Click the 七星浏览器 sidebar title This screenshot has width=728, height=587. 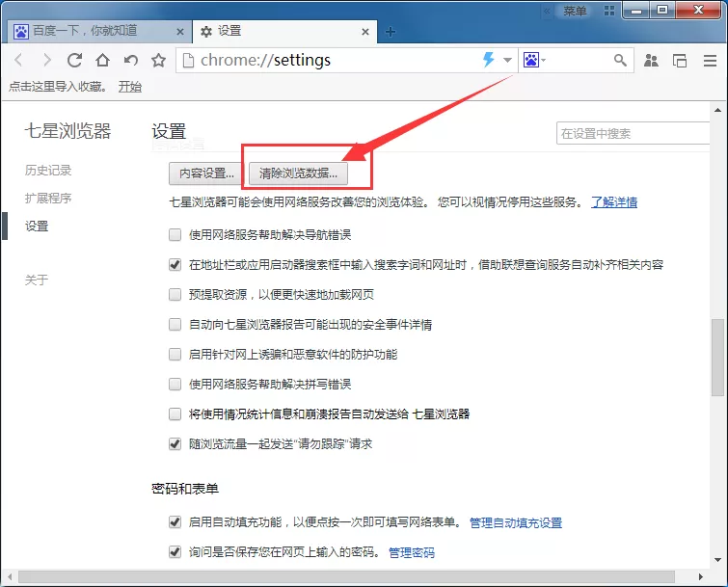(x=67, y=131)
